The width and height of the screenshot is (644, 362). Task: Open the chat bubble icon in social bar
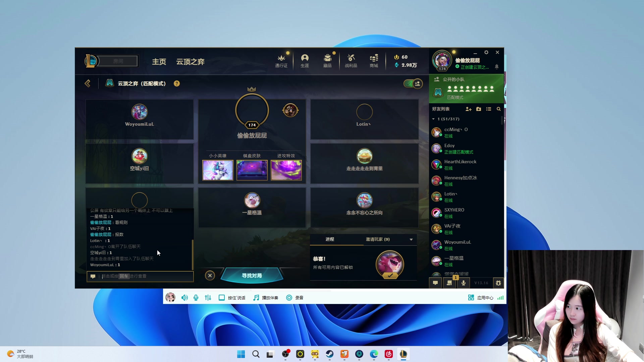435,283
